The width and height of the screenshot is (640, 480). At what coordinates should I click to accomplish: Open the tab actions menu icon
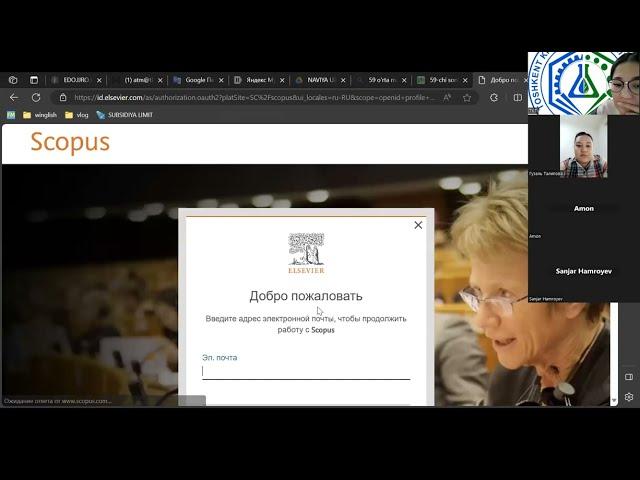coord(34,80)
